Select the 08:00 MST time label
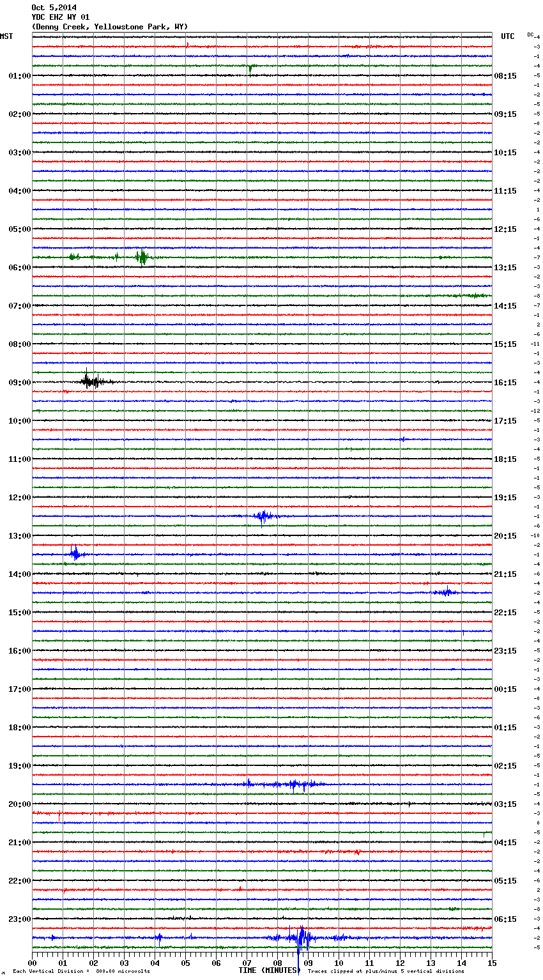The image size is (543, 980). [19, 344]
